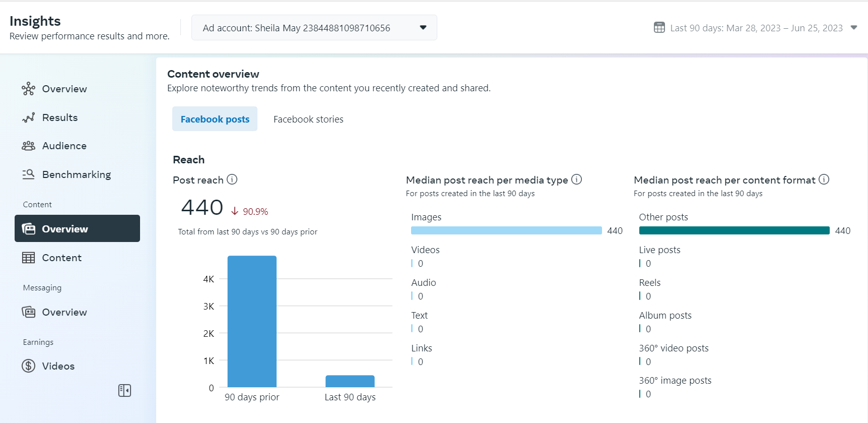The width and height of the screenshot is (868, 423).
Task: Open the Benchmarking section
Action: [77, 174]
